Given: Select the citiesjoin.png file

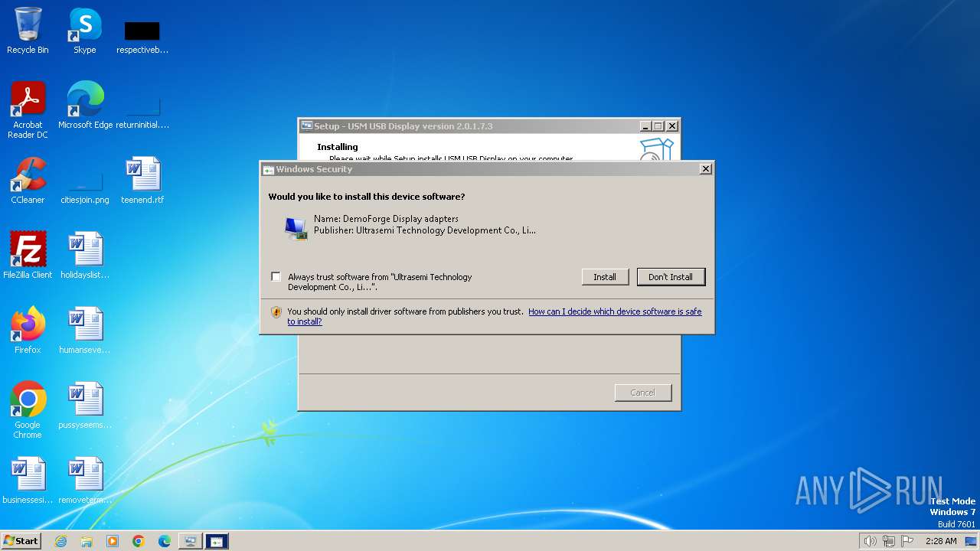Looking at the screenshot, I should (x=85, y=187).
